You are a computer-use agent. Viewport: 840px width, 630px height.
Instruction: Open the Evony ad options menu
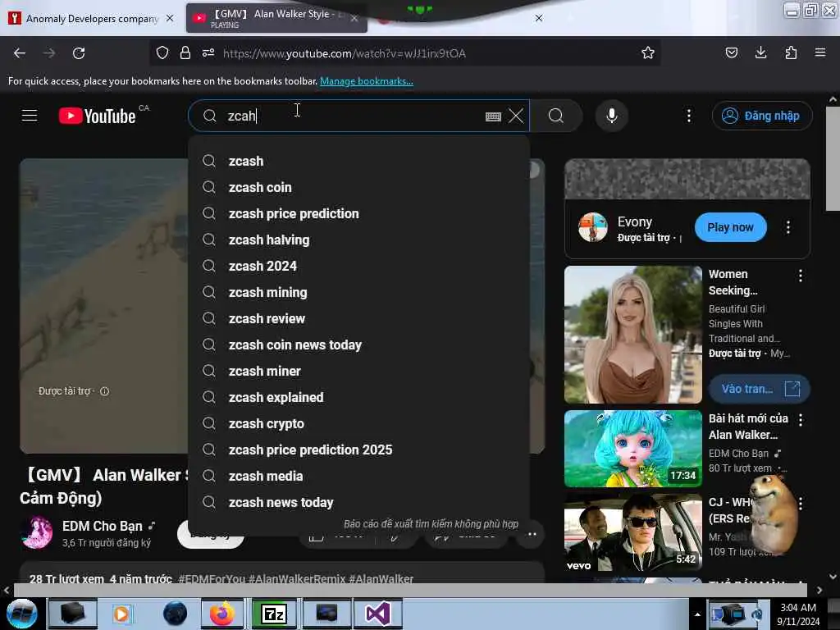(788, 227)
